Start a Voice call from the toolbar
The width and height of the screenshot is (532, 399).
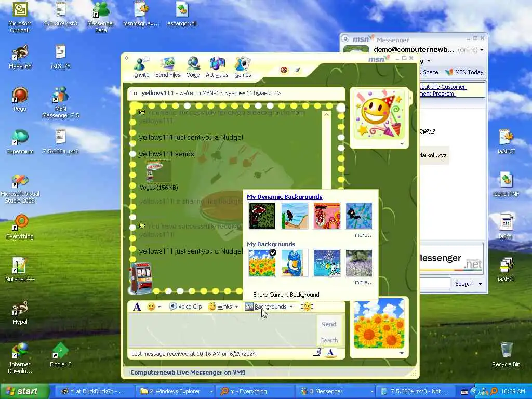[x=193, y=68]
